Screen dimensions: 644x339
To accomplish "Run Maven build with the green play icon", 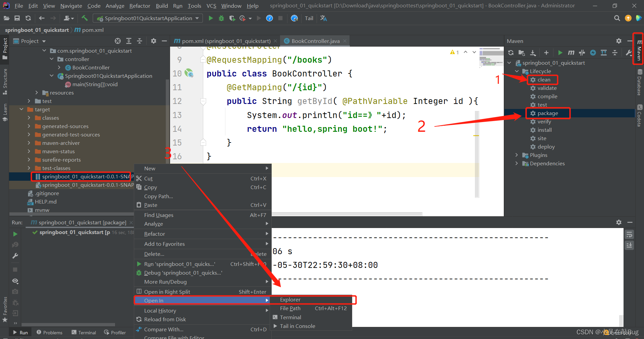I will (x=560, y=53).
